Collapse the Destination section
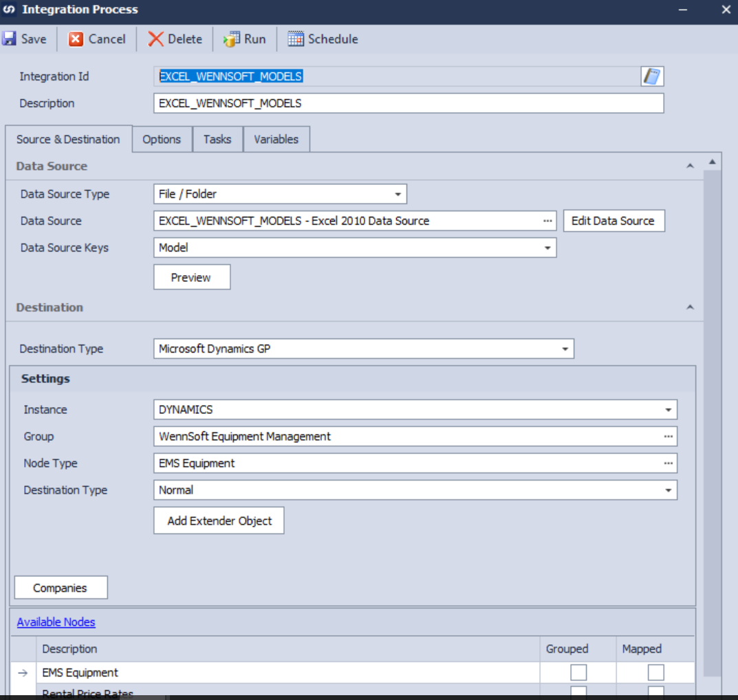The width and height of the screenshot is (738, 700). pyautogui.click(x=690, y=307)
